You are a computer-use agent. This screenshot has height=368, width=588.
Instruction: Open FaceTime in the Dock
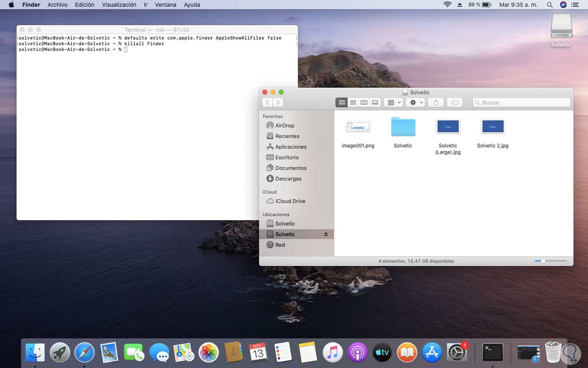[134, 352]
